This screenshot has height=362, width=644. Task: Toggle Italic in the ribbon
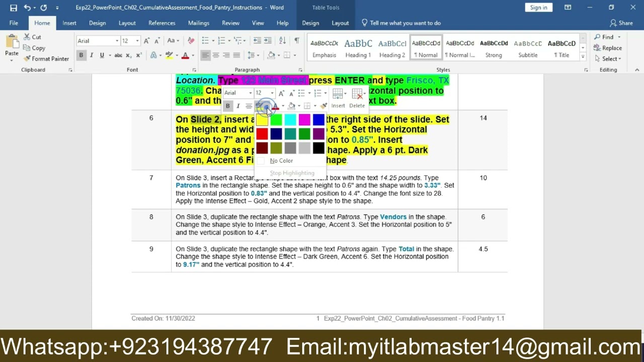coord(92,55)
